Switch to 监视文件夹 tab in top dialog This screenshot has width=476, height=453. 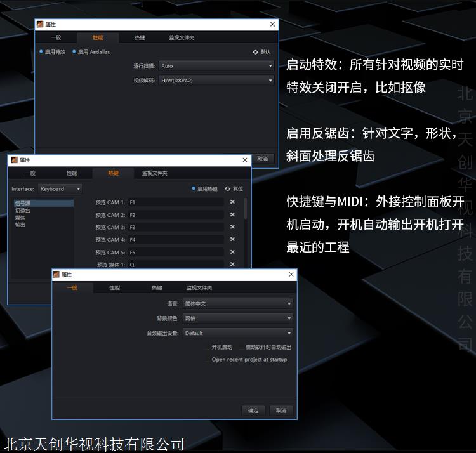tap(182, 37)
